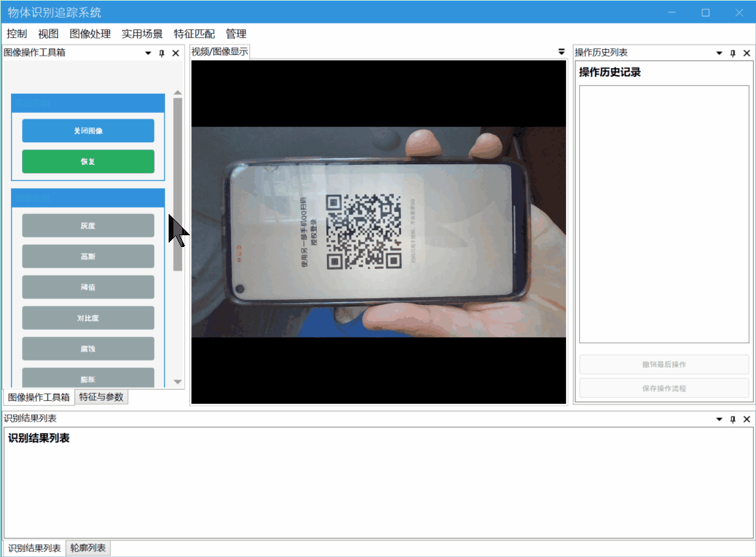Open the 管理 menu
The image size is (756, 557).
coord(236,34)
